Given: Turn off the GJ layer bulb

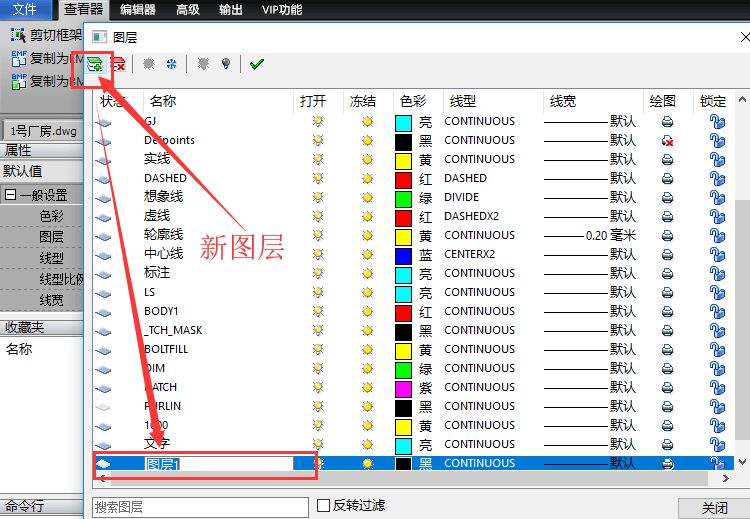Looking at the screenshot, I should (x=318, y=121).
